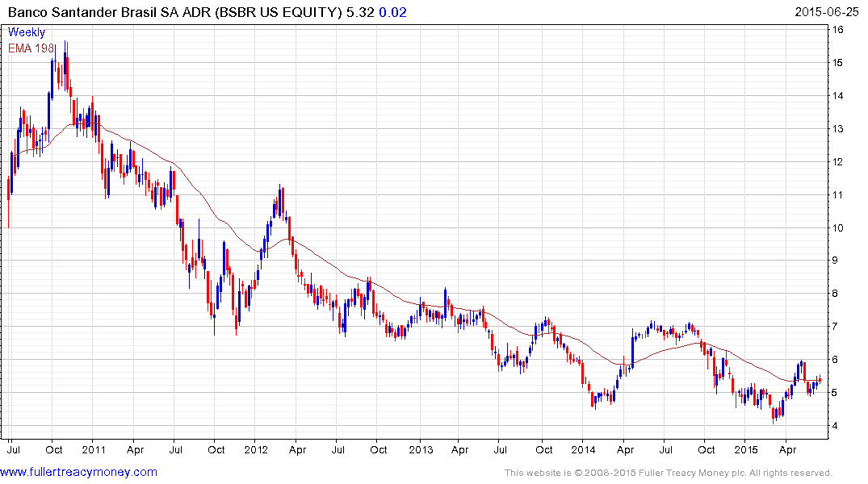The width and height of the screenshot is (868, 484).
Task: Click the x-axis label 2015
Action: [x=745, y=449]
